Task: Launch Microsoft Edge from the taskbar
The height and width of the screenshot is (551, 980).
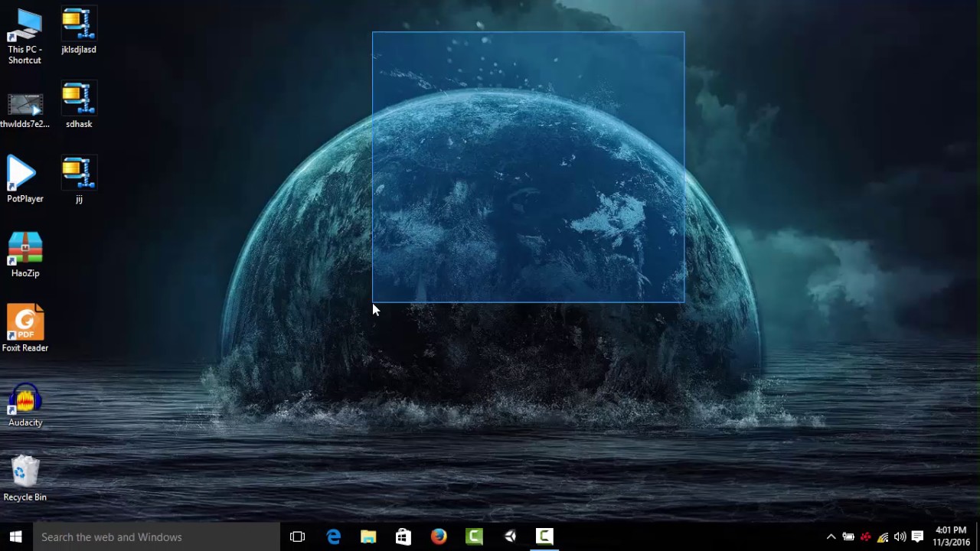Action: pos(333,536)
